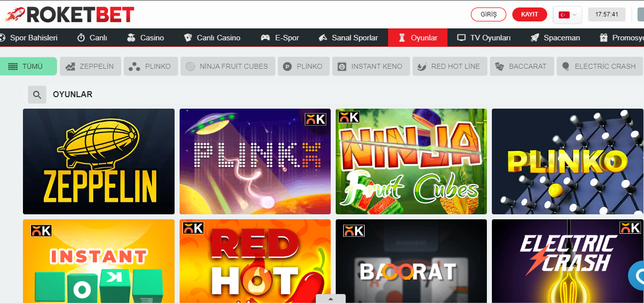Click the three-dot Plinko filter icon
The width and height of the screenshot is (644, 304).
click(134, 66)
